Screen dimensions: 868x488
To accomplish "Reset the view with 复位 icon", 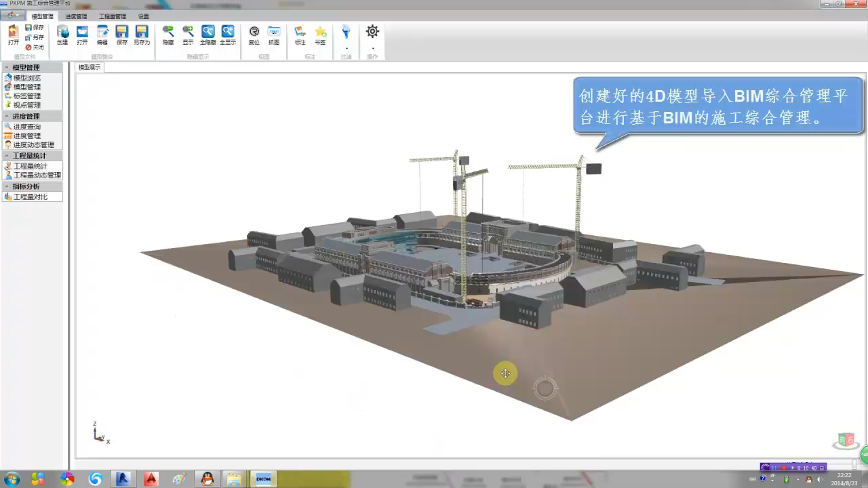I will pos(254,35).
